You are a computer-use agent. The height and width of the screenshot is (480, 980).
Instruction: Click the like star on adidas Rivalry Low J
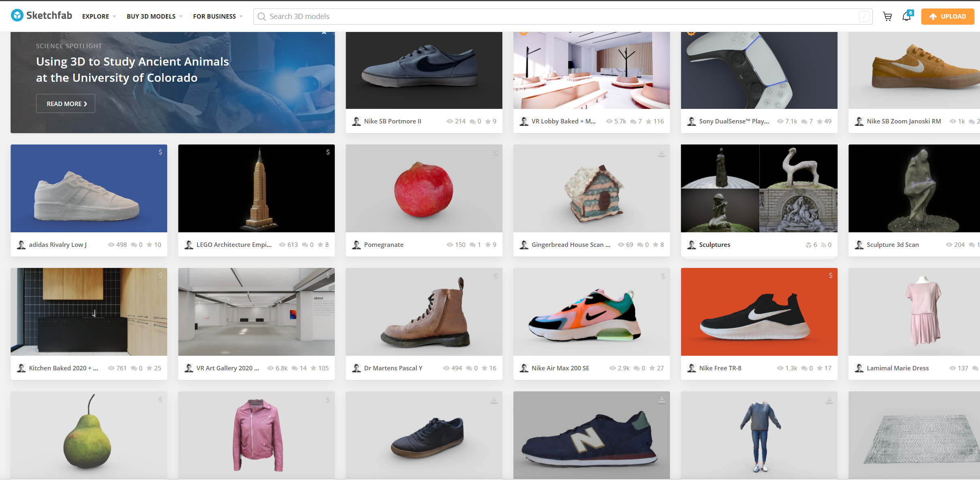tap(149, 245)
